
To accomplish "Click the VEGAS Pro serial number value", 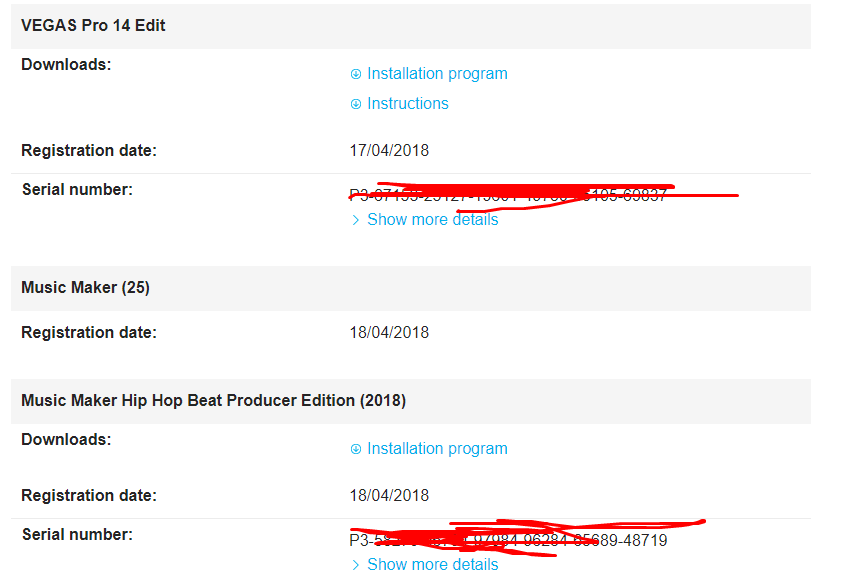I will 508,196.
